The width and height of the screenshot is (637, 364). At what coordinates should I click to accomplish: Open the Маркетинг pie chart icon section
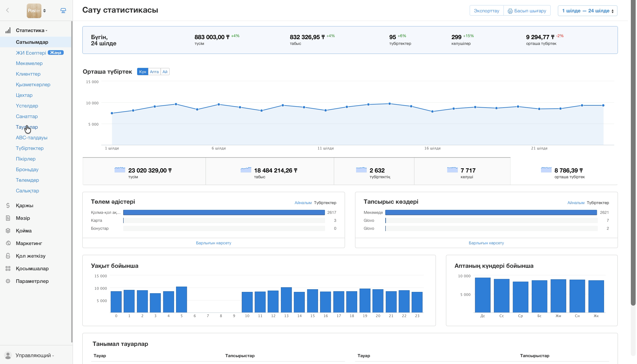pyautogui.click(x=8, y=243)
